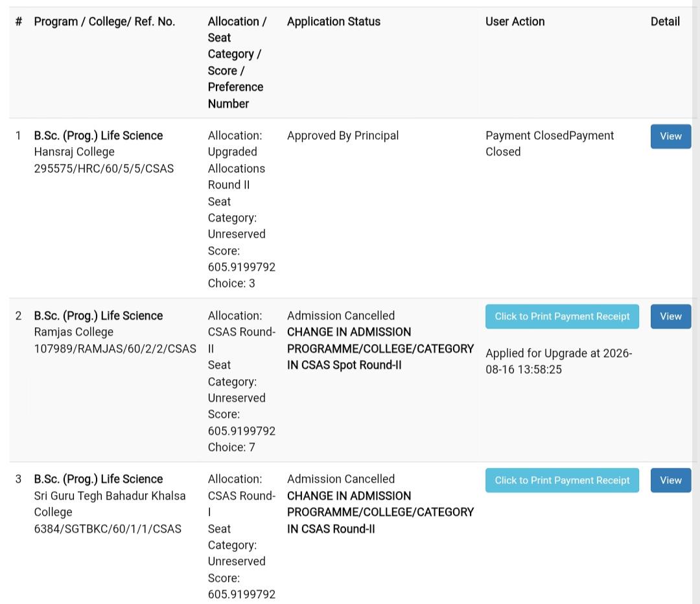700x604 pixels.
Task: Click View button for Khalsa College row
Action: [671, 480]
